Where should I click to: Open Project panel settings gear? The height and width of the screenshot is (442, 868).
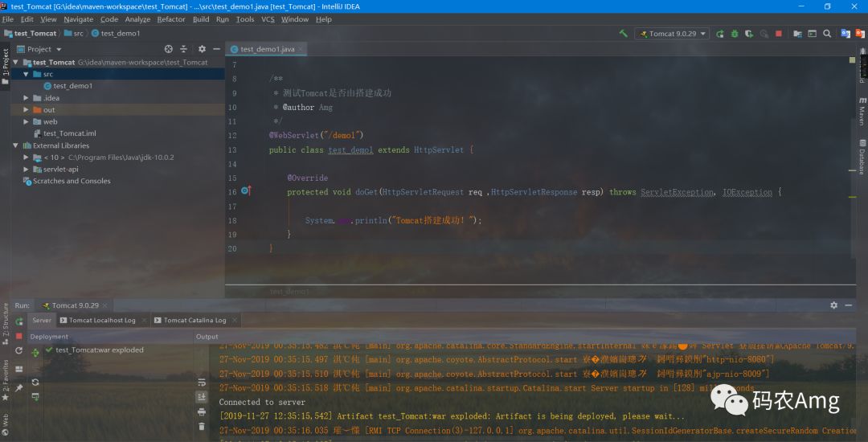tap(202, 49)
